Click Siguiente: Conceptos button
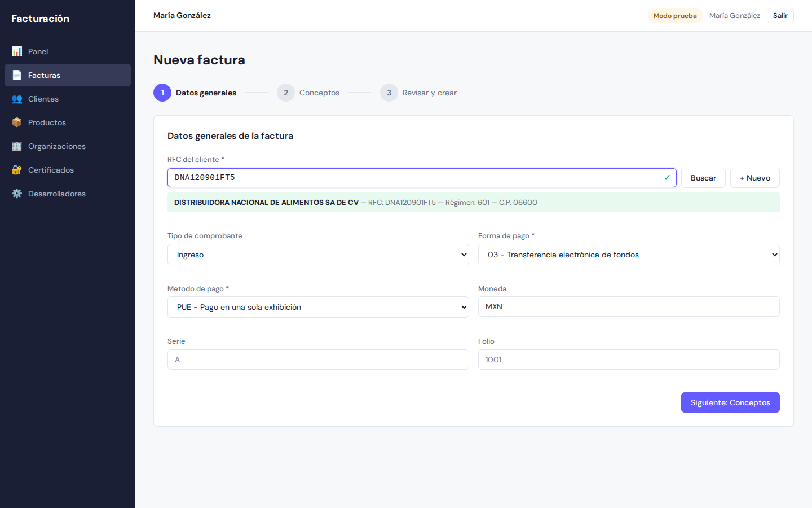812x508 pixels. pyautogui.click(x=730, y=402)
